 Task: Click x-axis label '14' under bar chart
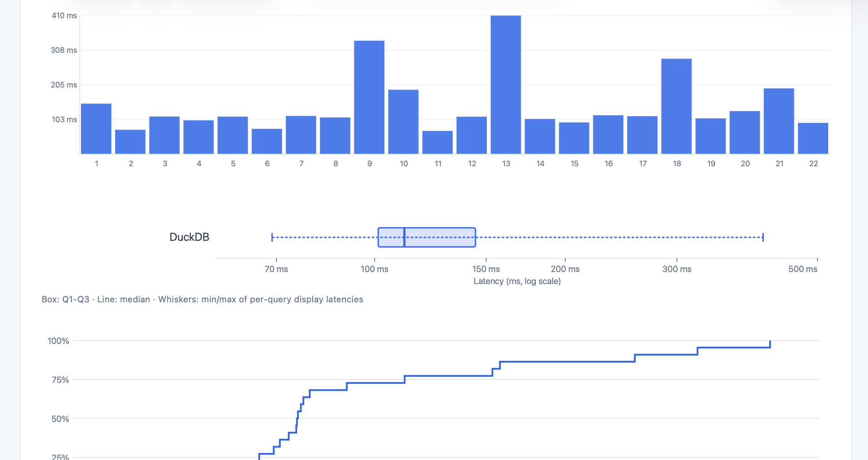(x=540, y=164)
